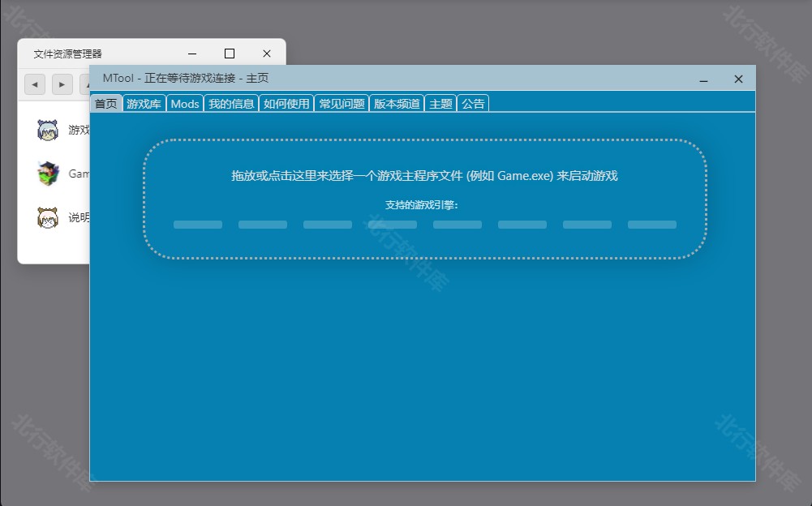
Task: Switch to the 首页 tab
Action: tap(105, 104)
